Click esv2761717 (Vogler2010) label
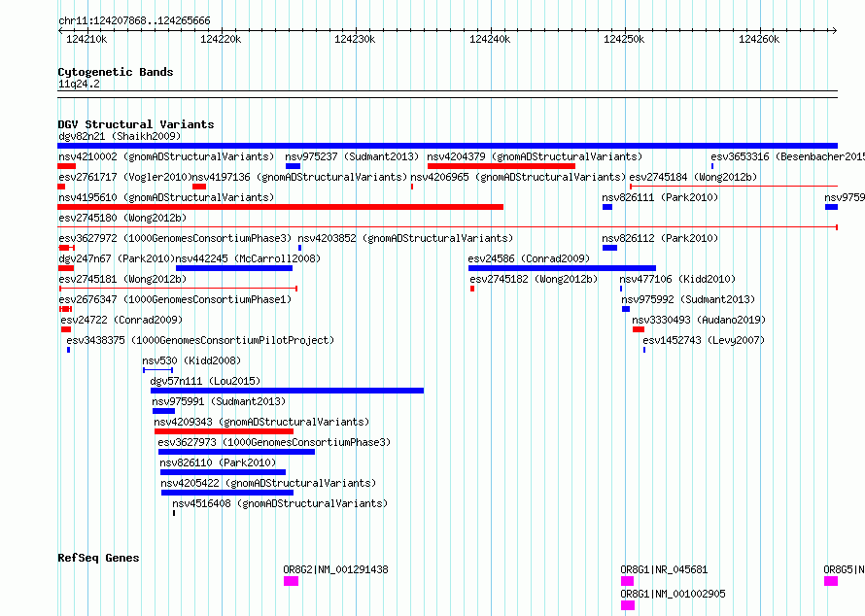 [x=124, y=177]
